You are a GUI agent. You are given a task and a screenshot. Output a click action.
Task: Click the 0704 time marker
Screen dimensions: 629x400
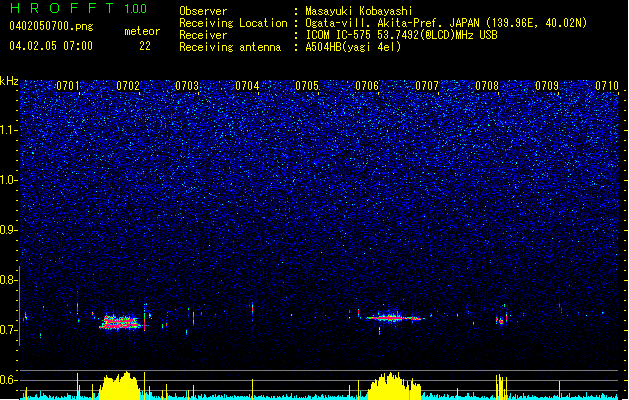[247, 86]
